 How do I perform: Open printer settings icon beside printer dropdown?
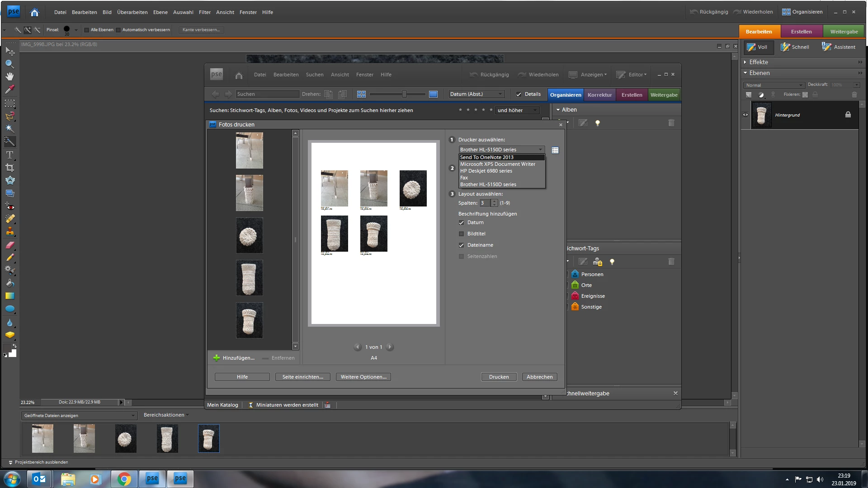[x=555, y=150]
